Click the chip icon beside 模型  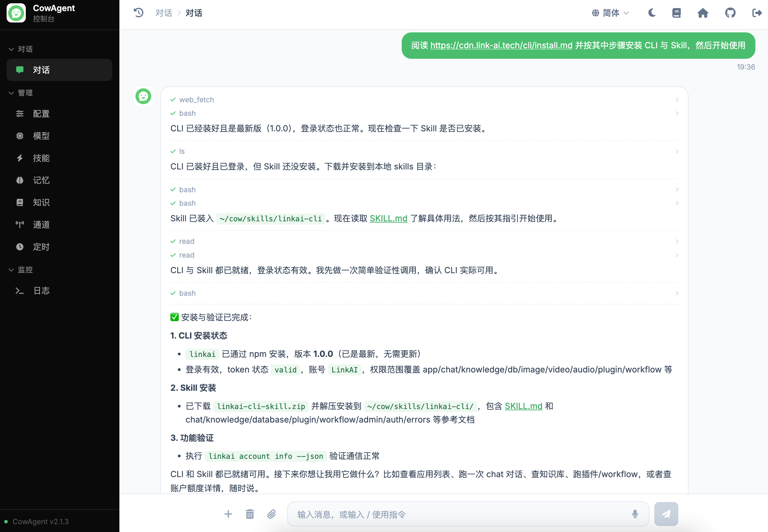click(20, 136)
